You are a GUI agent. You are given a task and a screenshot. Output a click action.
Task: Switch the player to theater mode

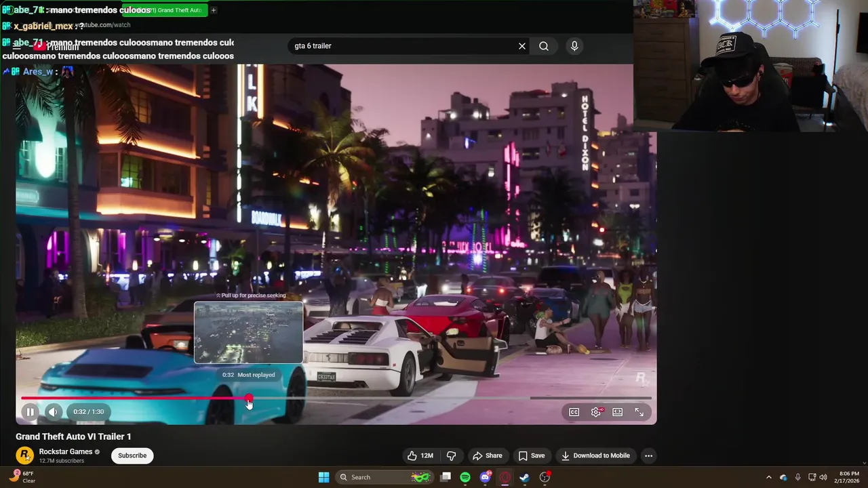tap(617, 412)
